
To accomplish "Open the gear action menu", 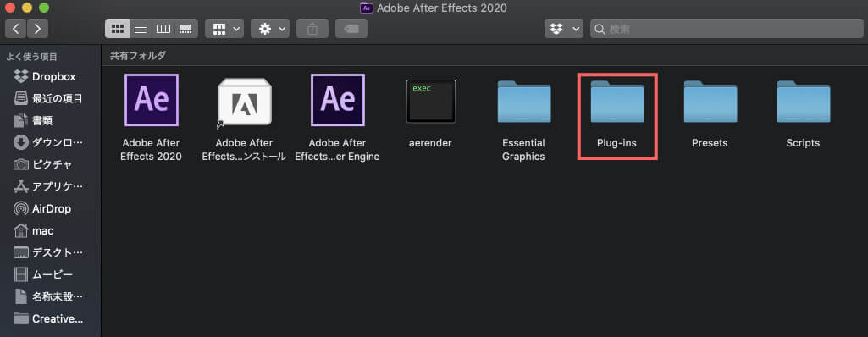I will (x=270, y=29).
